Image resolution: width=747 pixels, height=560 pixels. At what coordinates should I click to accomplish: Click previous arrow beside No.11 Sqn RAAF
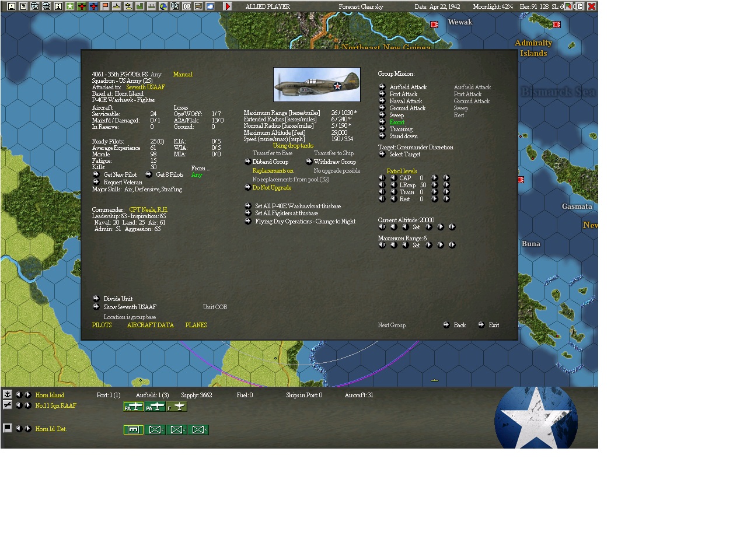click(x=18, y=405)
